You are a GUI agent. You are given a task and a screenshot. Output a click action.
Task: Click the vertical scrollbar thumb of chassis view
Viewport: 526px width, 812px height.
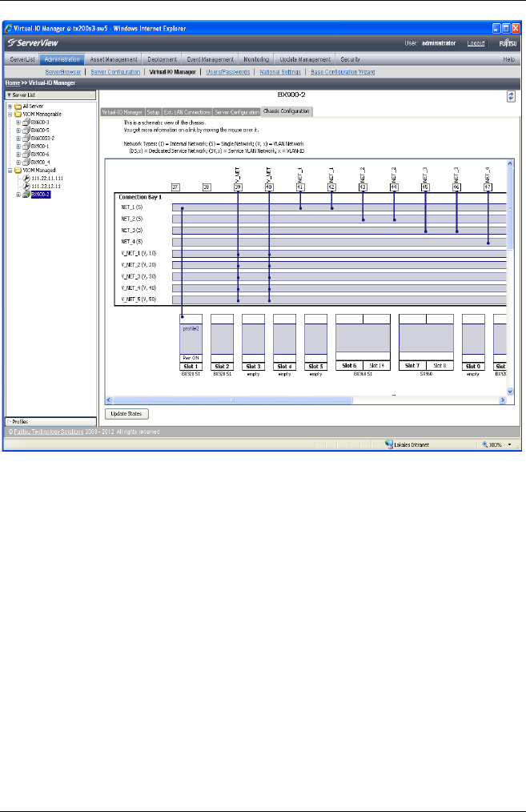510,207
